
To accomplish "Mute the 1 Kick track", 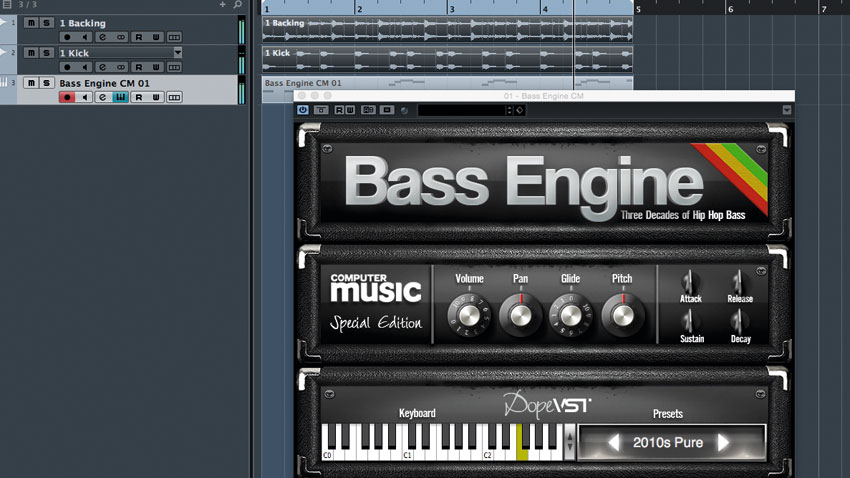I will pos(31,53).
